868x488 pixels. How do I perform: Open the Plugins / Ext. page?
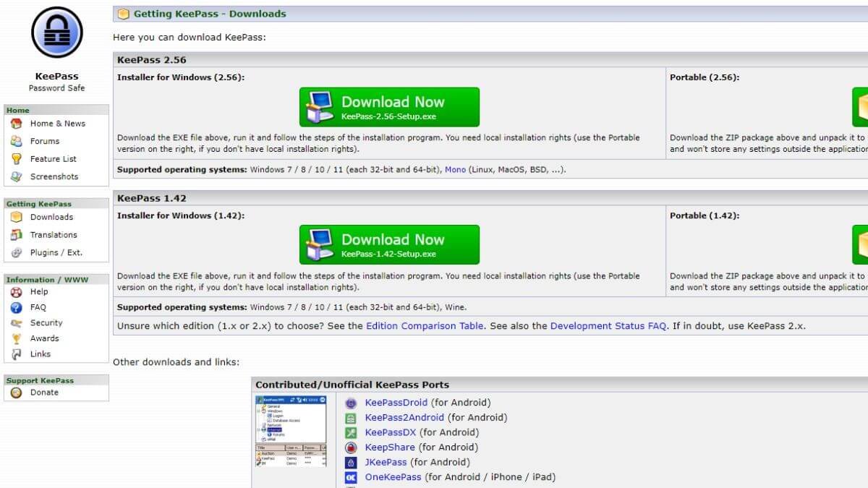click(56, 253)
